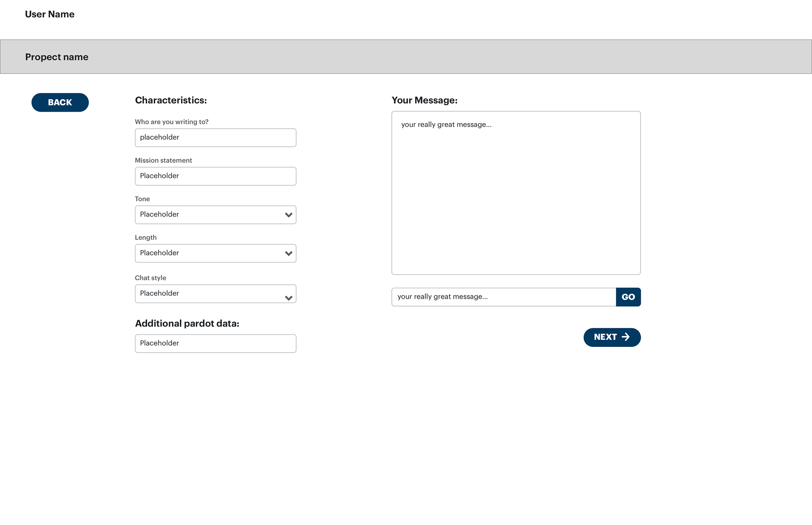Click the 'Who are you writing to?' label
The height and width of the screenshot is (525, 812).
172,122
